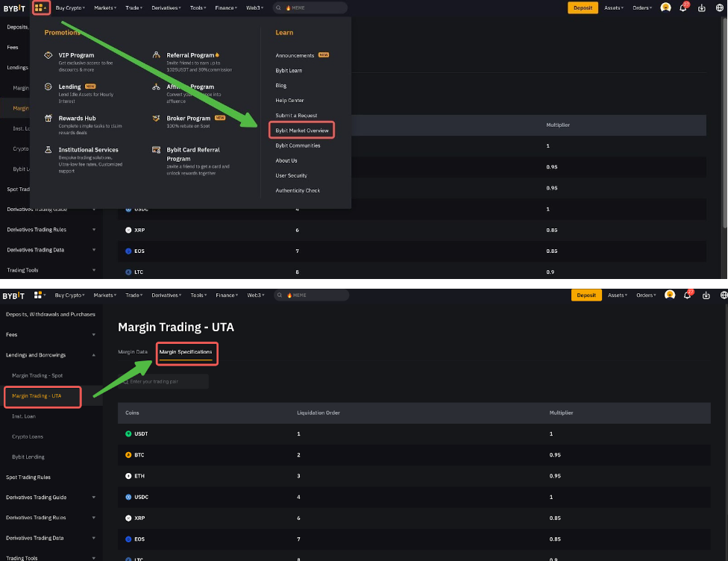Click the ETH coin icon
This screenshot has height=561, width=728.
pos(128,475)
